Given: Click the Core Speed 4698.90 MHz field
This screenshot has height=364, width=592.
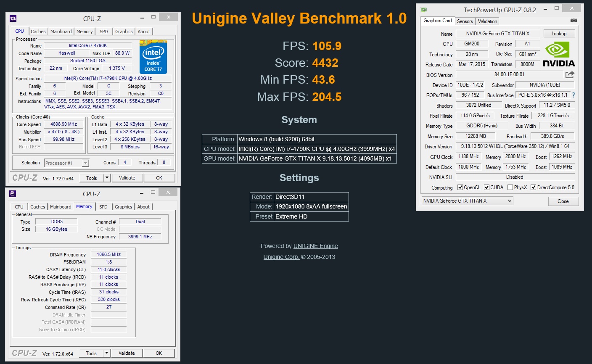Looking at the screenshot, I should pyautogui.click(x=64, y=124).
